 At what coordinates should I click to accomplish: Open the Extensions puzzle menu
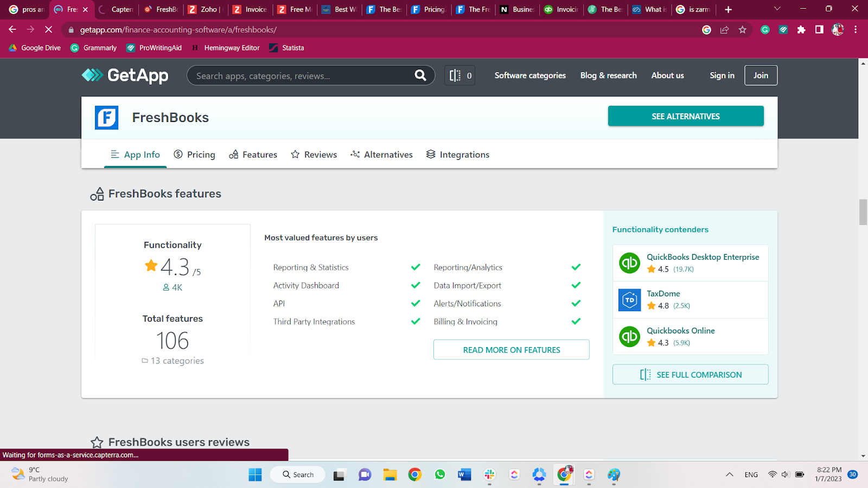pos(801,30)
